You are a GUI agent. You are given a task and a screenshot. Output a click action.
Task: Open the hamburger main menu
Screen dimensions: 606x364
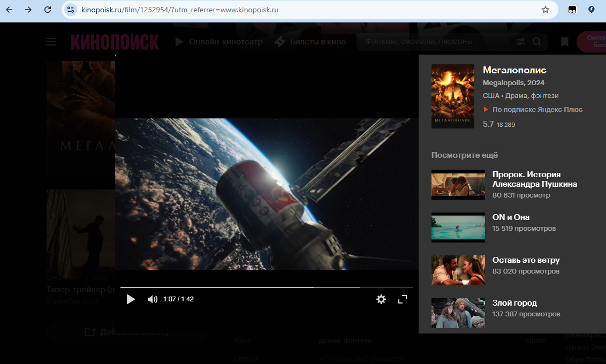[51, 42]
